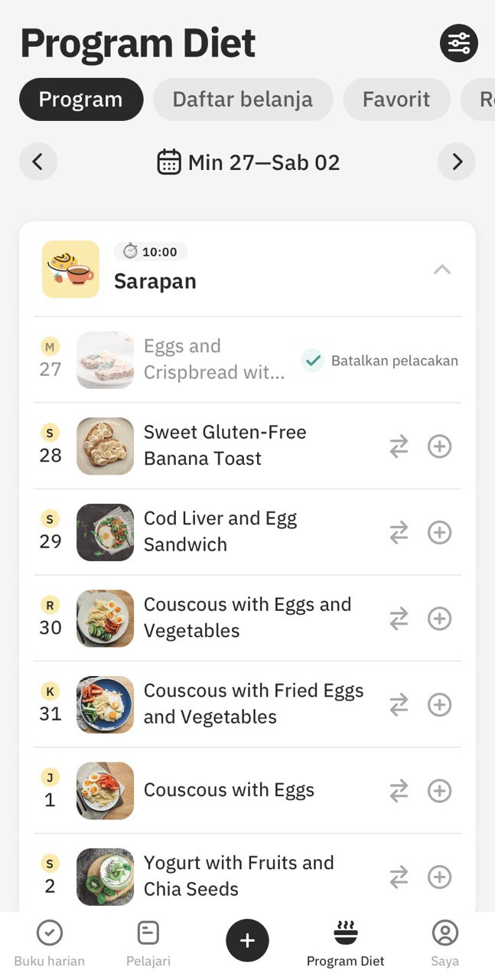Add Couscous with Fried Eggs and Vegetables
The width and height of the screenshot is (495, 980).
pyautogui.click(x=439, y=704)
